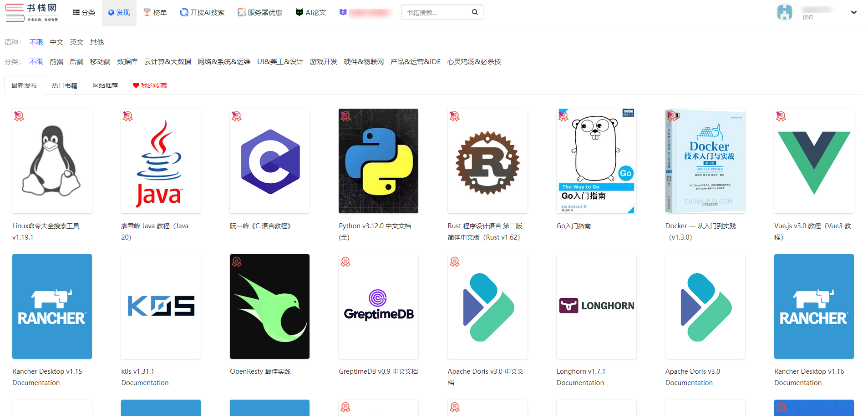868x416 pixels.
Task: Filter language by 英文
Action: point(76,42)
